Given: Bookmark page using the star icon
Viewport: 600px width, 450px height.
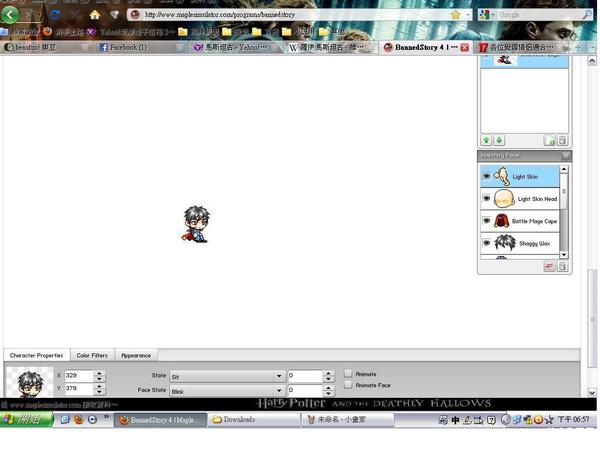Looking at the screenshot, I should pyautogui.click(x=456, y=15).
